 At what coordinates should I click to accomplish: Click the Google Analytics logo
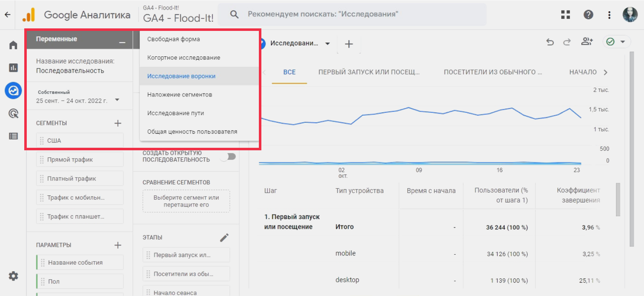pyautogui.click(x=29, y=15)
